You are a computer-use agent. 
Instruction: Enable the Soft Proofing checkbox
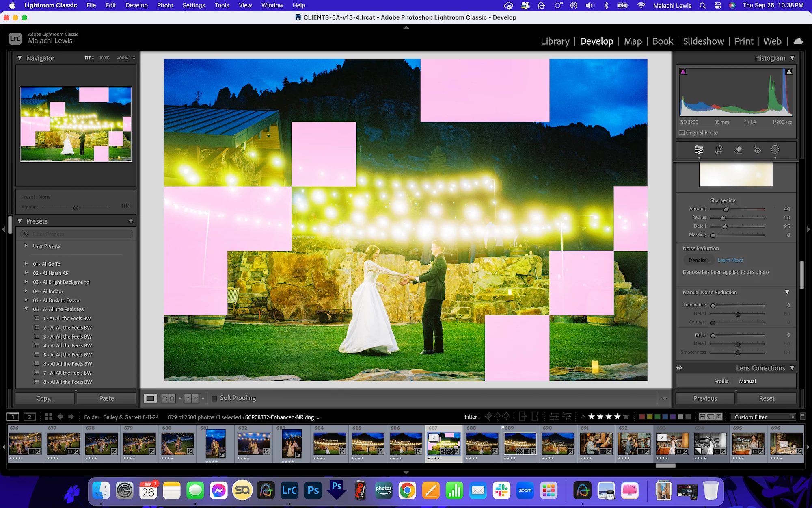(214, 398)
